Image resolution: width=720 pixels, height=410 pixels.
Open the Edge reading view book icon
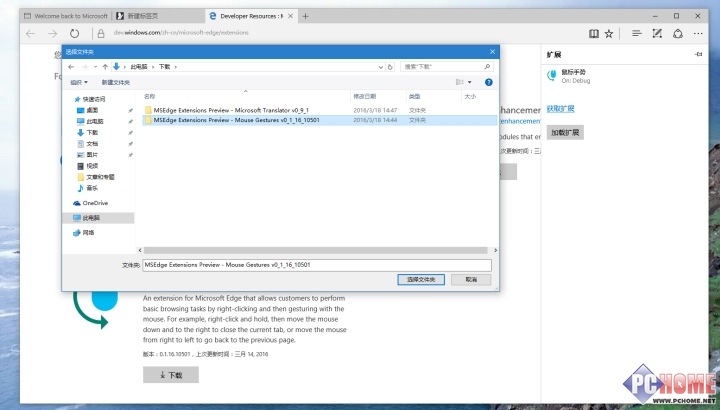(593, 33)
